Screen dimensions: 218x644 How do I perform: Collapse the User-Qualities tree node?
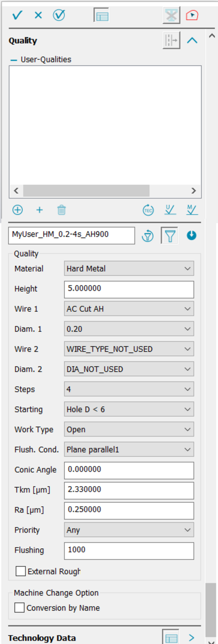[x=13, y=60]
